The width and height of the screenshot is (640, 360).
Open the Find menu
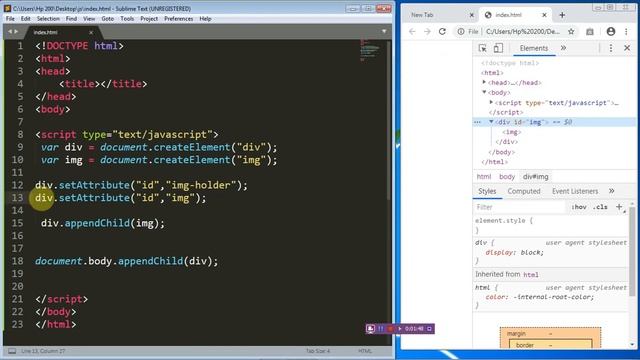71,19
